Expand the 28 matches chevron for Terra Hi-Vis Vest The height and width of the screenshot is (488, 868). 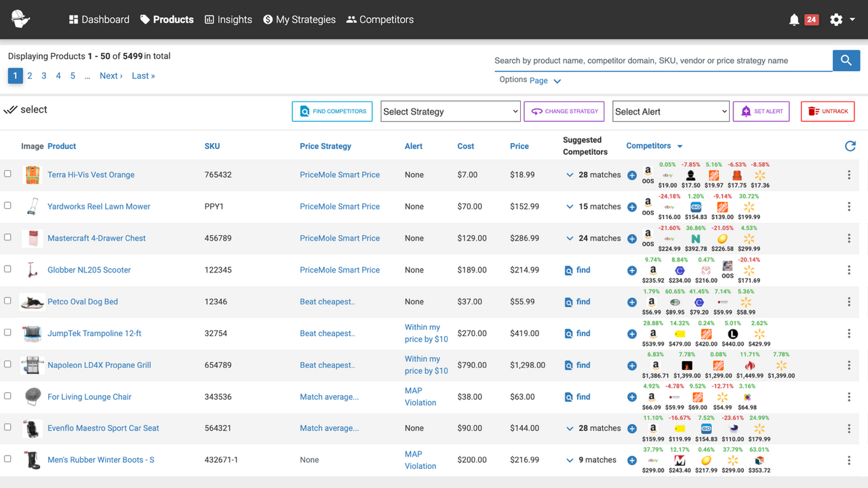[x=570, y=174]
